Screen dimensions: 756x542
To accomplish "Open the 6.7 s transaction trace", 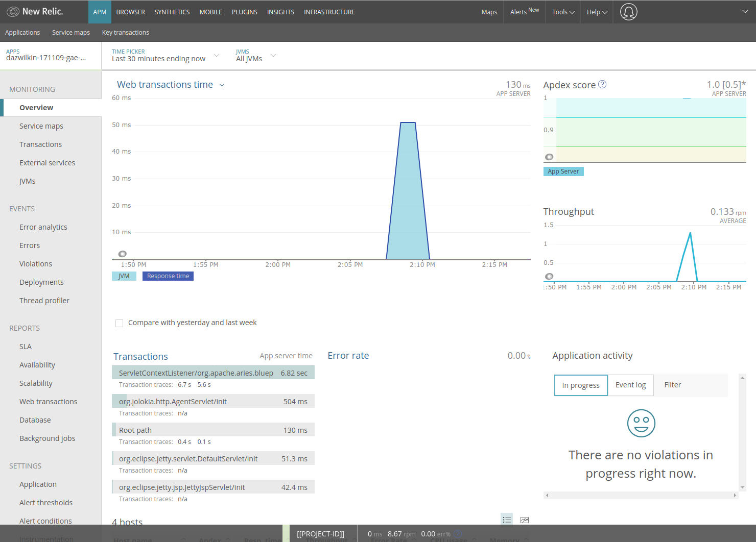I will (184, 385).
